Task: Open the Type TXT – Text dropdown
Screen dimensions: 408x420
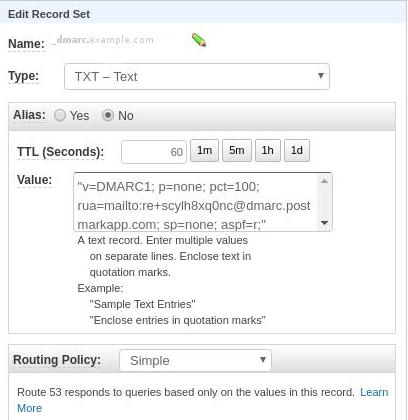Action: [197, 77]
